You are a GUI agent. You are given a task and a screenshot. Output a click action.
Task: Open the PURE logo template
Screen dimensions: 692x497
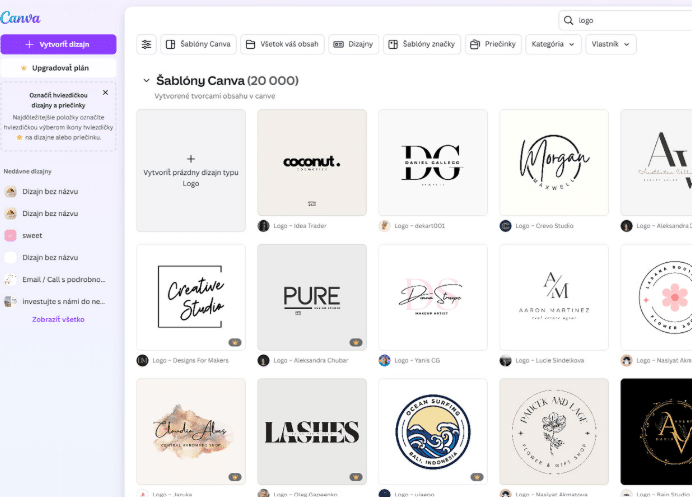[x=312, y=297]
